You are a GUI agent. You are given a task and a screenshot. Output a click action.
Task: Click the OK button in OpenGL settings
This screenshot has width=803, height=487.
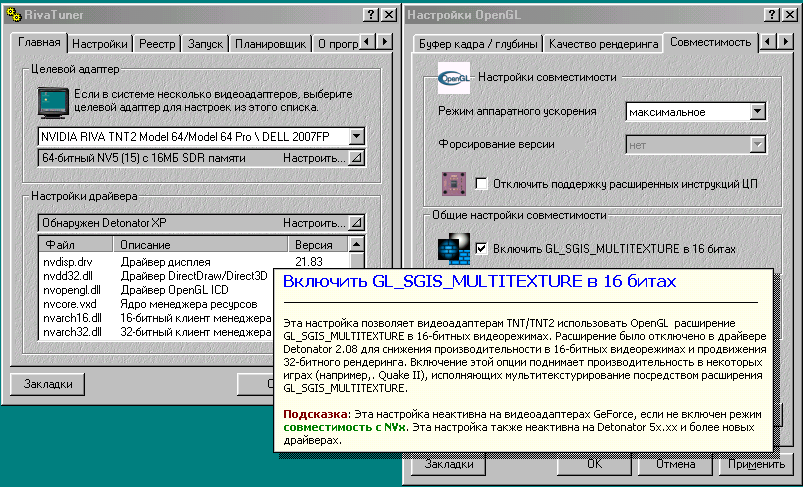[594, 464]
